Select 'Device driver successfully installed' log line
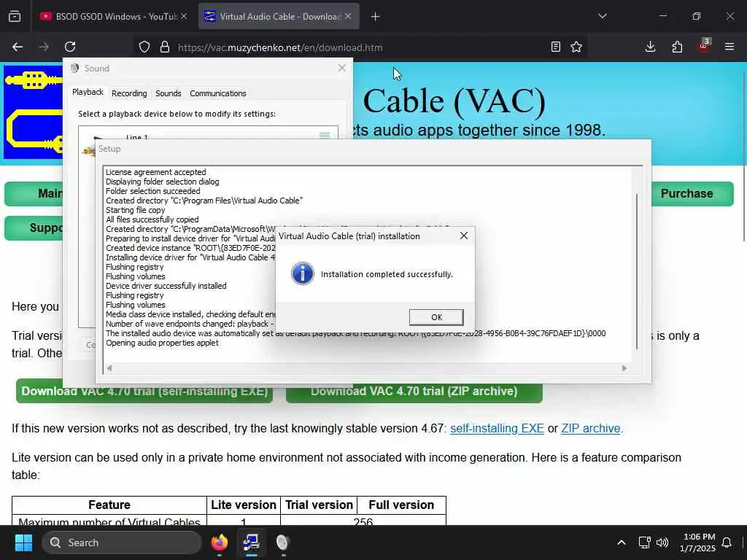 166,286
